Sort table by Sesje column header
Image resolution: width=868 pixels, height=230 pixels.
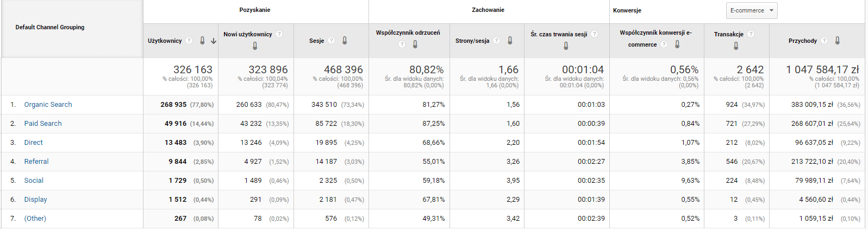[x=316, y=41]
